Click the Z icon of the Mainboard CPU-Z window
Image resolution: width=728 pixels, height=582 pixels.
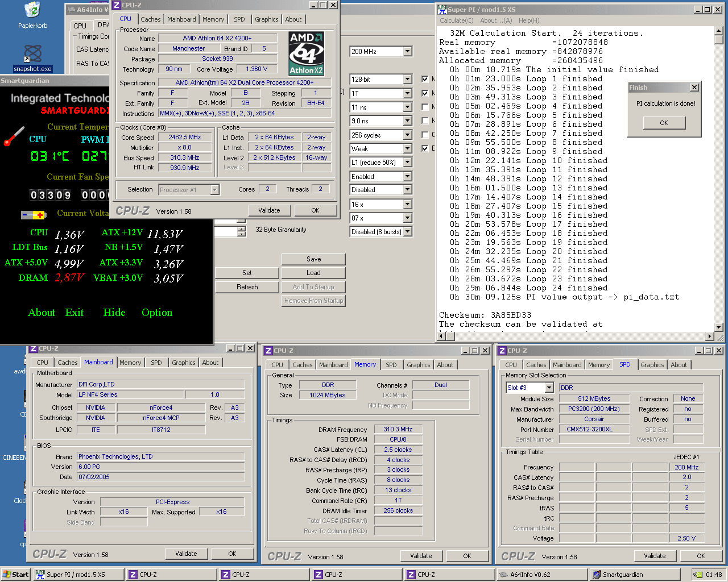pos(33,348)
